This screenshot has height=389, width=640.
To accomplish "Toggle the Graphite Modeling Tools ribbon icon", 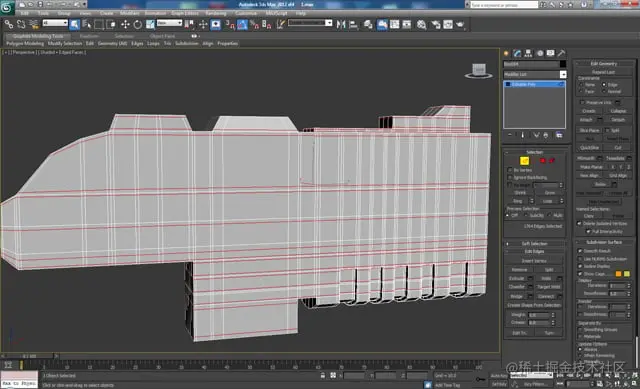I will point(382,24).
